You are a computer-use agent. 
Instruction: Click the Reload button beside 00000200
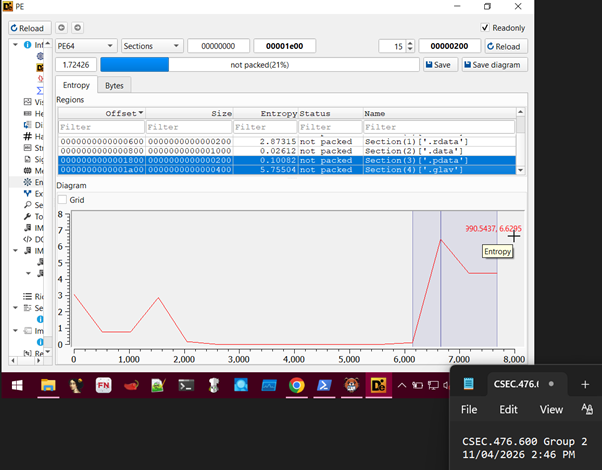pyautogui.click(x=506, y=46)
